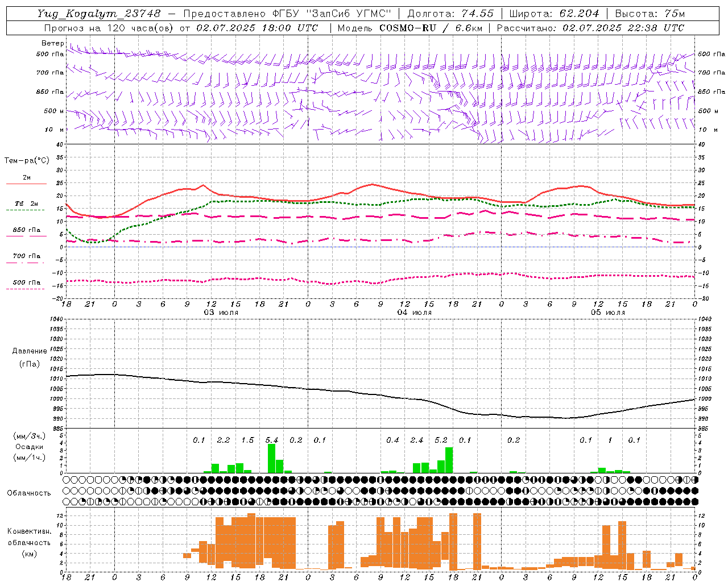
Task: Click the Ветер panel label
Action: pos(52,43)
